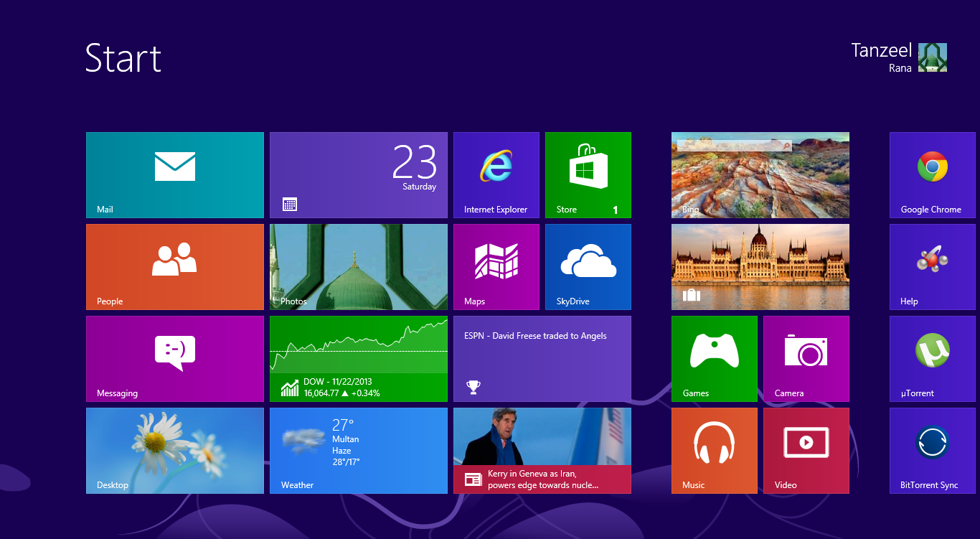Open the Calendar tile showing 23 Saturday
Image resolution: width=980 pixels, height=539 pixels.
(x=359, y=175)
